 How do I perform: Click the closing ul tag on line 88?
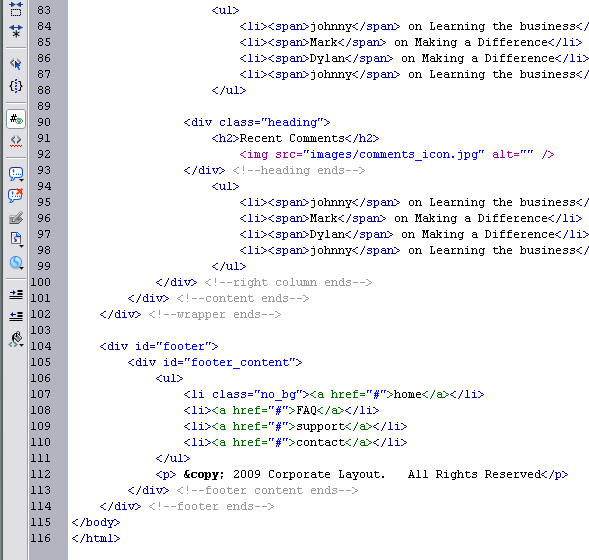[229, 91]
